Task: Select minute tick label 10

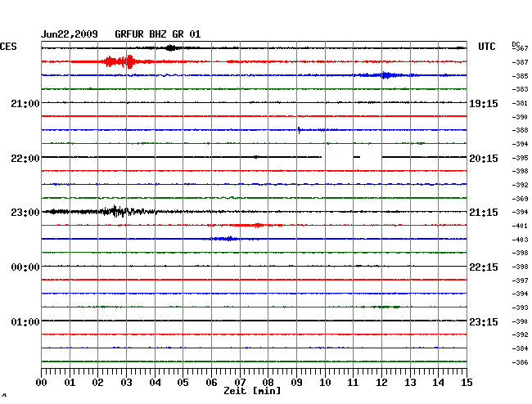Action: click(325, 382)
